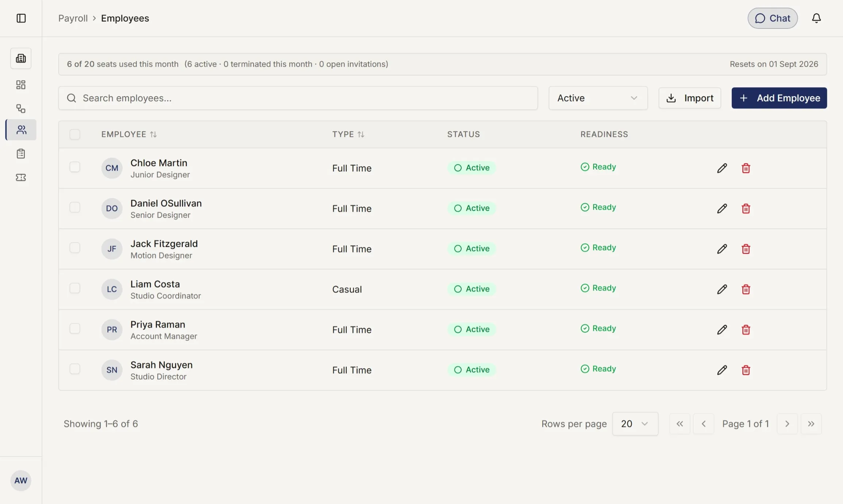The width and height of the screenshot is (843, 504).
Task: Check the Priya Raman row checkbox
Action: [x=75, y=329]
